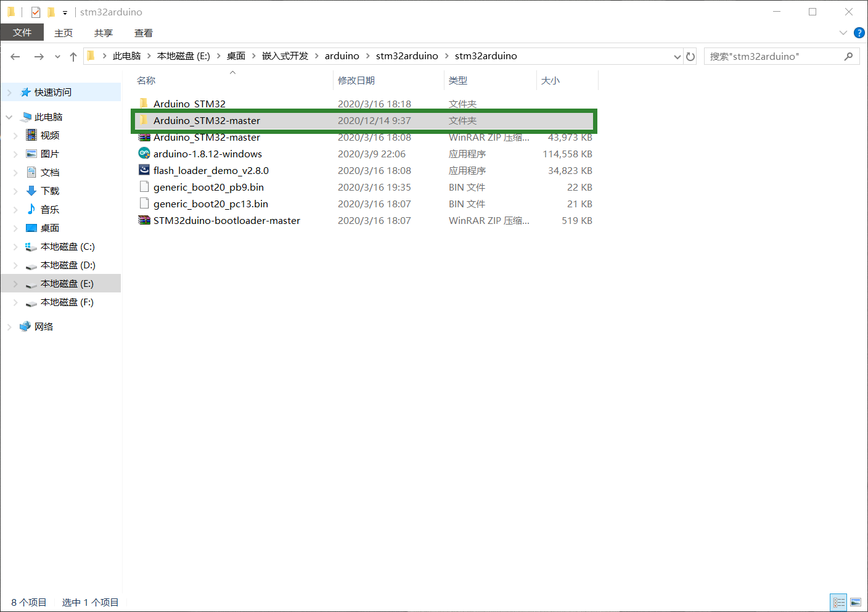Screen dimensions: 868x612
Task: Sort files by 名称 column
Action: [x=146, y=80]
